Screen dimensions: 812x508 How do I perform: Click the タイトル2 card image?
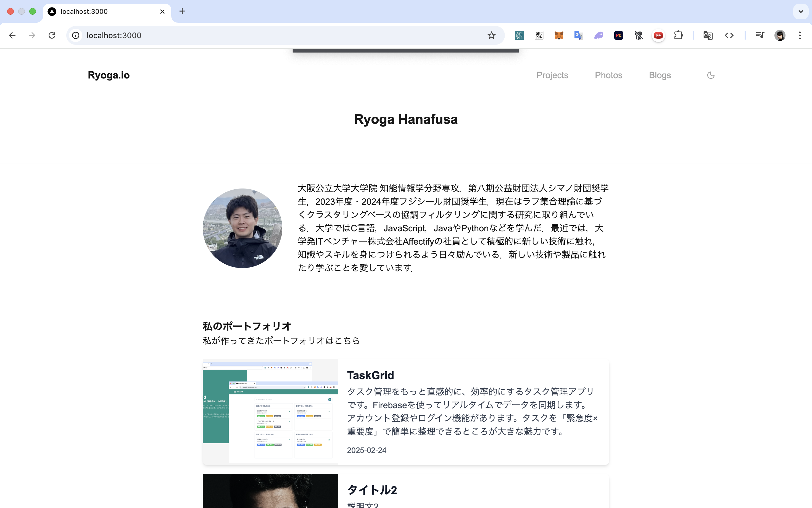pyautogui.click(x=270, y=491)
